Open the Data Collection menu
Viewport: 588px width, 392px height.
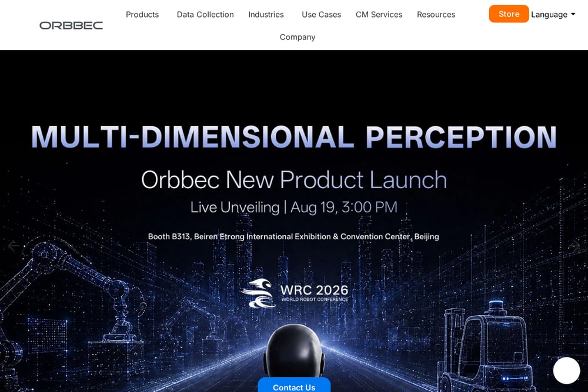click(205, 15)
